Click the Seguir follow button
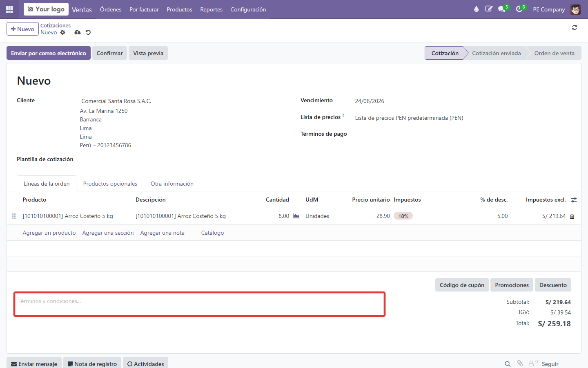 [x=550, y=364]
